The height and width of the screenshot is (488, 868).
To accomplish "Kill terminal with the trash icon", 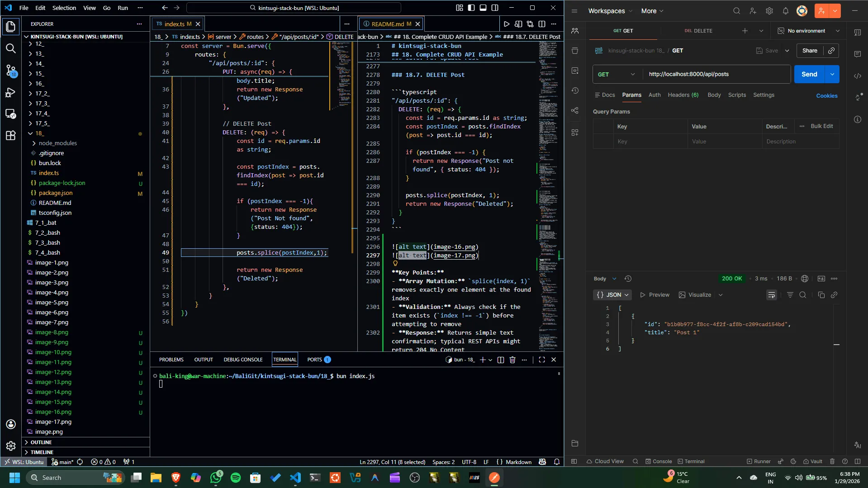I will tap(512, 360).
